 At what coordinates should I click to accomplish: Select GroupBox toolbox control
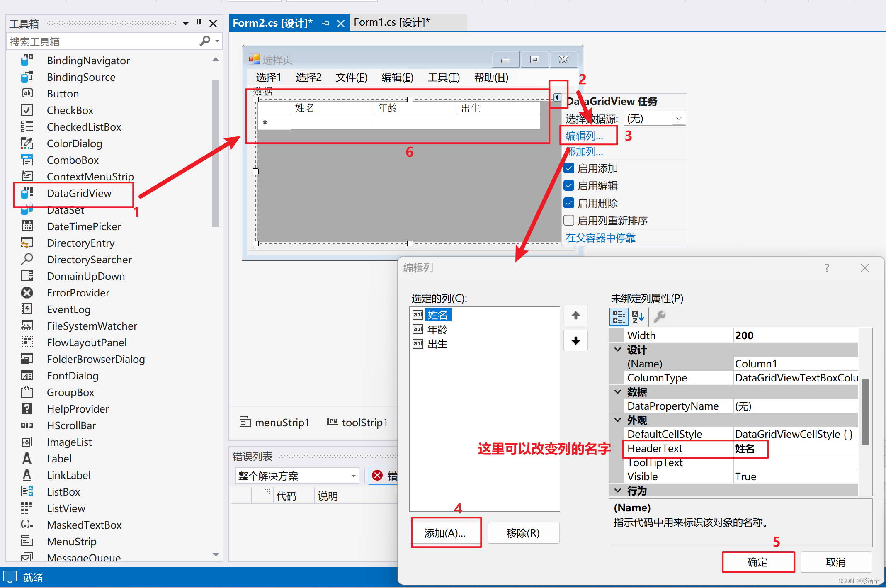pos(70,392)
